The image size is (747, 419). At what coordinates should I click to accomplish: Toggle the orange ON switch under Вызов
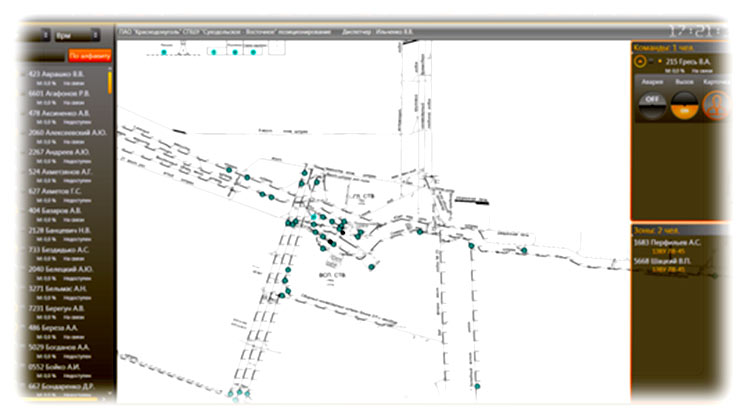click(x=683, y=103)
